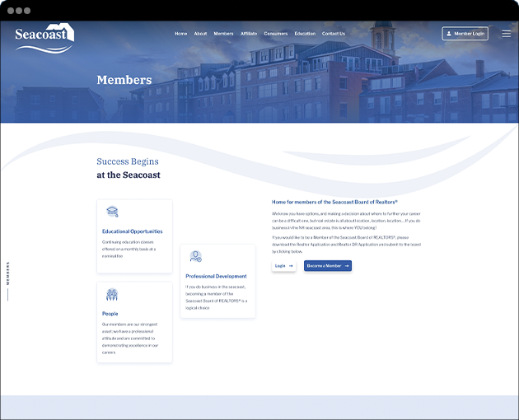Open the Home menu item
Image resolution: width=519 pixels, height=420 pixels.
click(180, 34)
